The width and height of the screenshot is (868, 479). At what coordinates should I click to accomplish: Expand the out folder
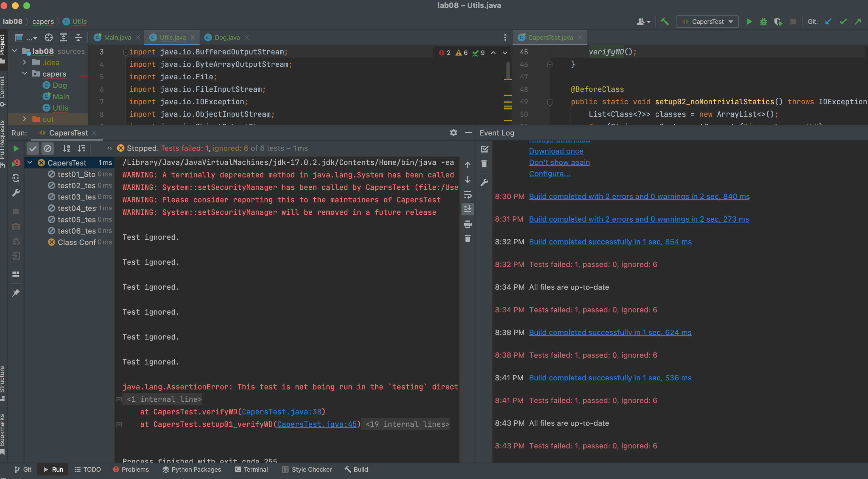click(25, 119)
